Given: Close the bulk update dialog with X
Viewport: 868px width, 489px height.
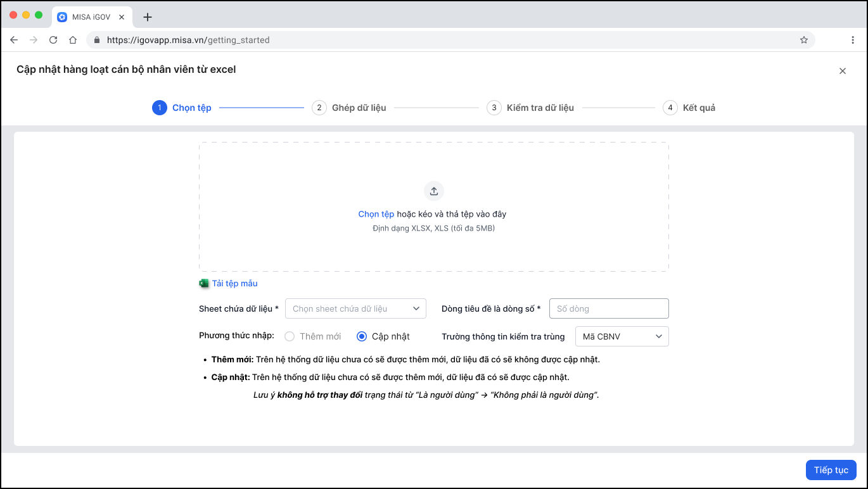Looking at the screenshot, I should point(843,71).
